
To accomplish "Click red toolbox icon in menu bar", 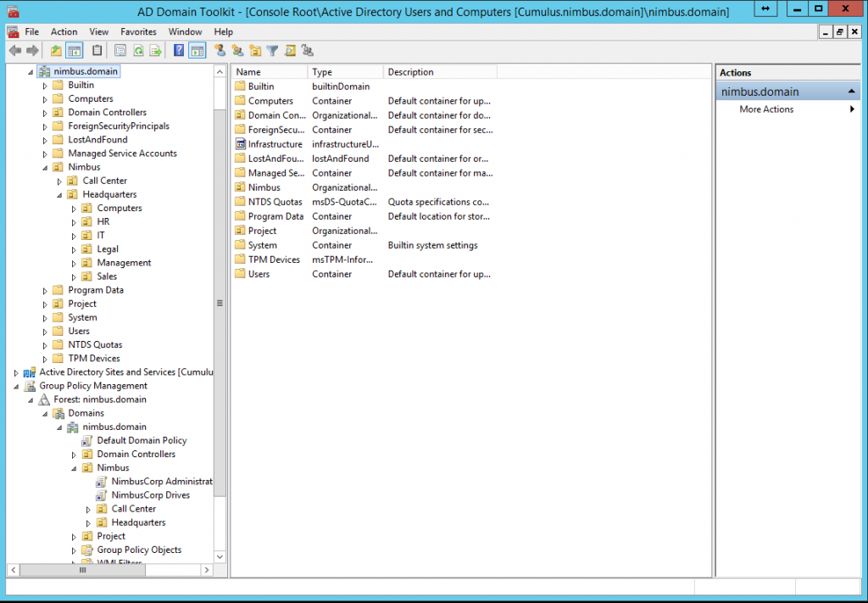I will [13, 31].
